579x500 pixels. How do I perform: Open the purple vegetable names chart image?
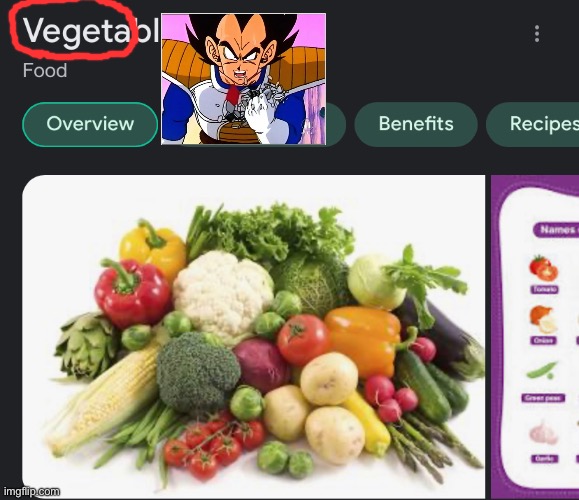point(535,337)
